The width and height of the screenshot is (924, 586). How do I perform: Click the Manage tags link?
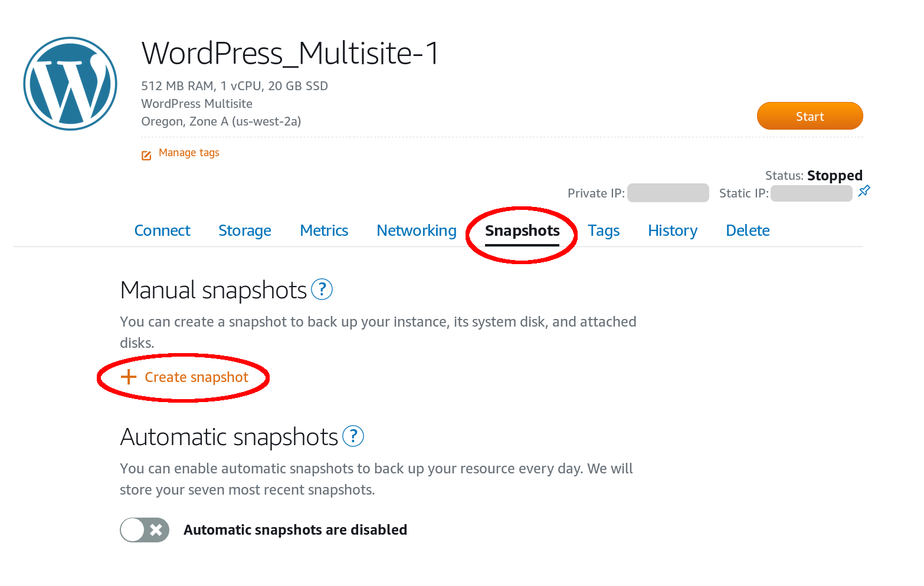pyautogui.click(x=189, y=153)
